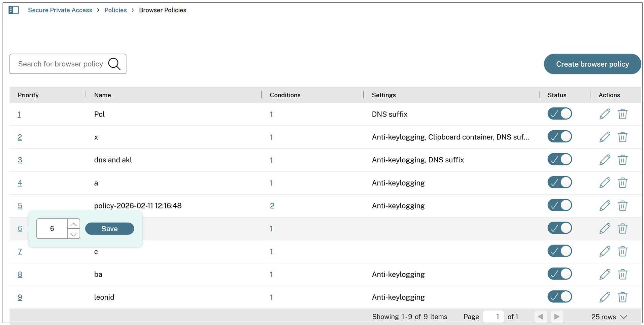
Task: Click priority link 8
Action: (x=20, y=275)
